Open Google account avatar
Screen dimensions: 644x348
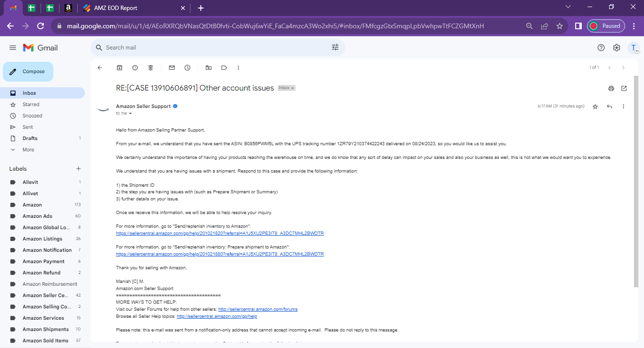(x=634, y=48)
